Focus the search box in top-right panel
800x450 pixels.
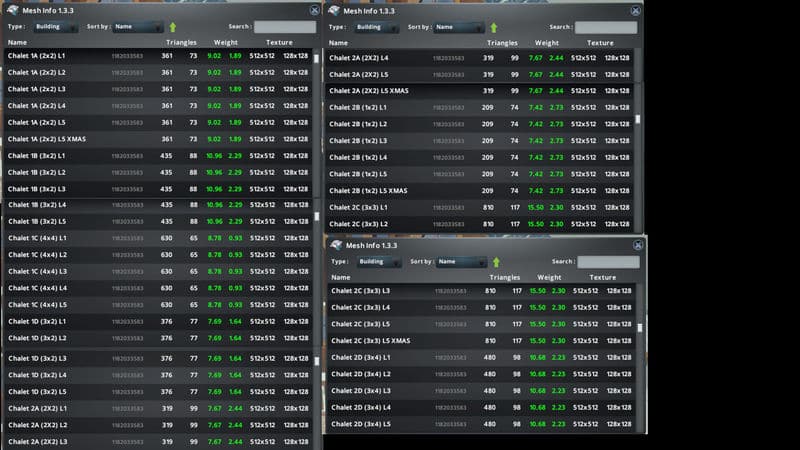click(606, 27)
